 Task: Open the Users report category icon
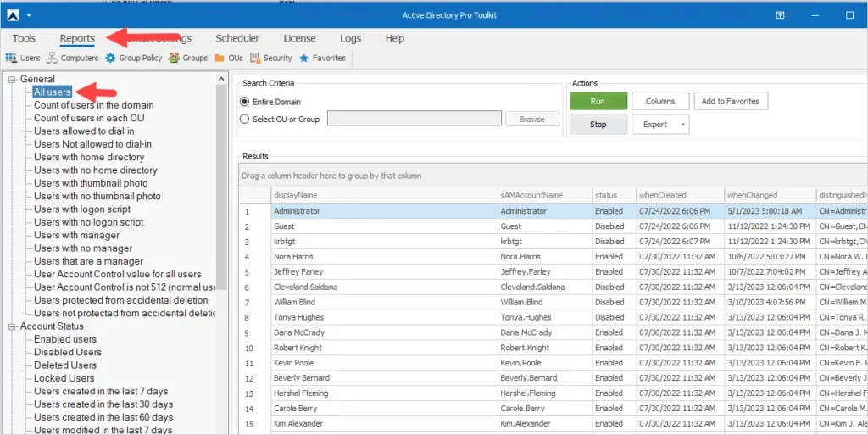tap(10, 58)
